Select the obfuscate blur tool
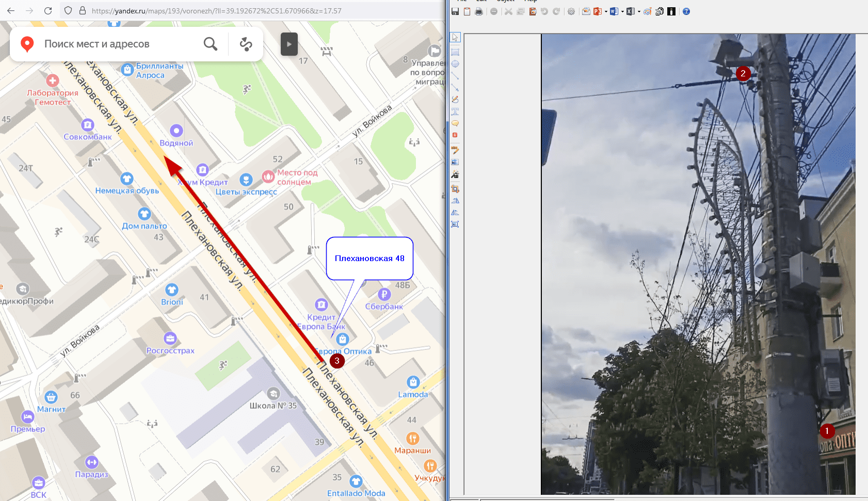 coord(455,162)
